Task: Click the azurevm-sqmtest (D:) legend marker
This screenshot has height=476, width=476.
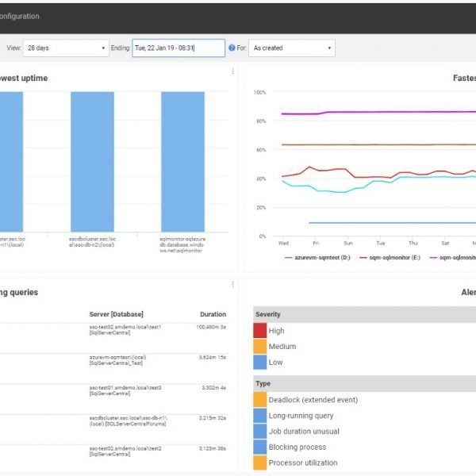Action: [288, 257]
